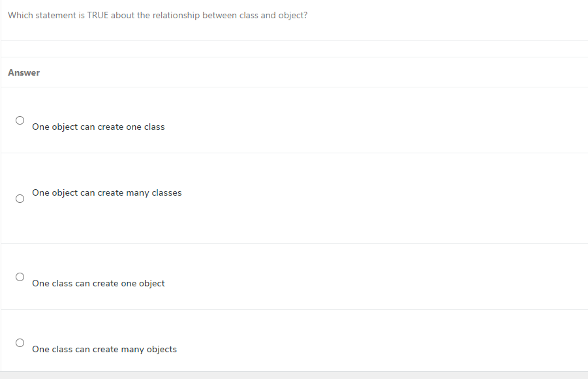Click the 'Answer' section heading

tap(24, 72)
